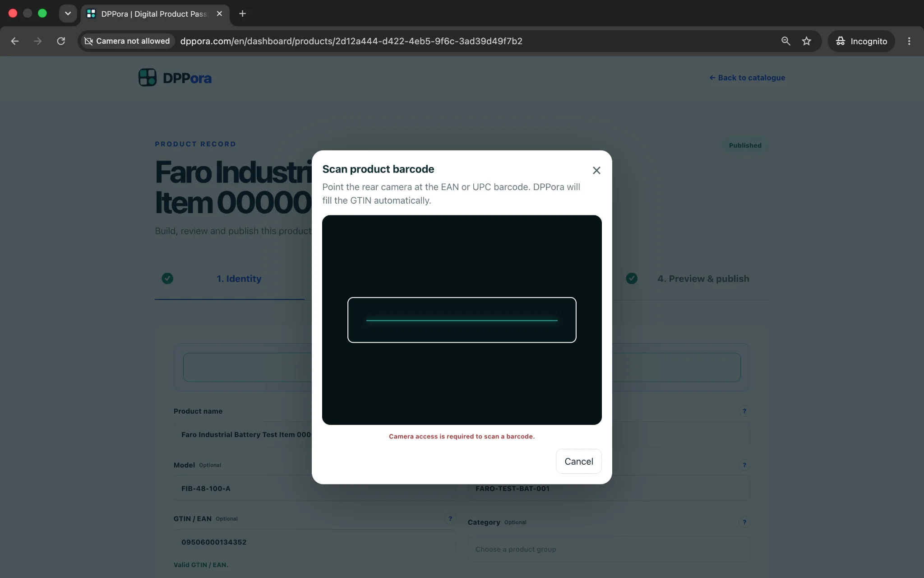The image size is (924, 578).
Task: Click the barcode scanner viewfinder frame
Action: [462, 320]
